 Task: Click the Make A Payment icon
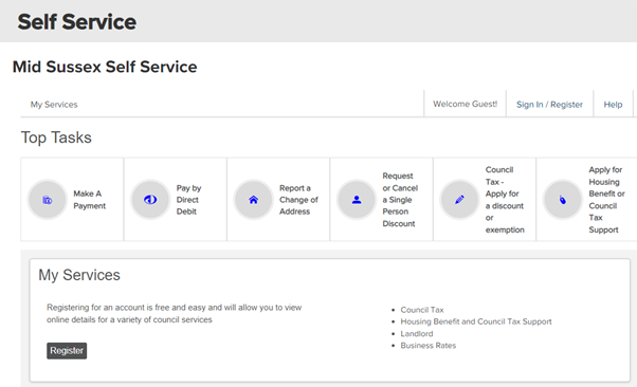(47, 200)
